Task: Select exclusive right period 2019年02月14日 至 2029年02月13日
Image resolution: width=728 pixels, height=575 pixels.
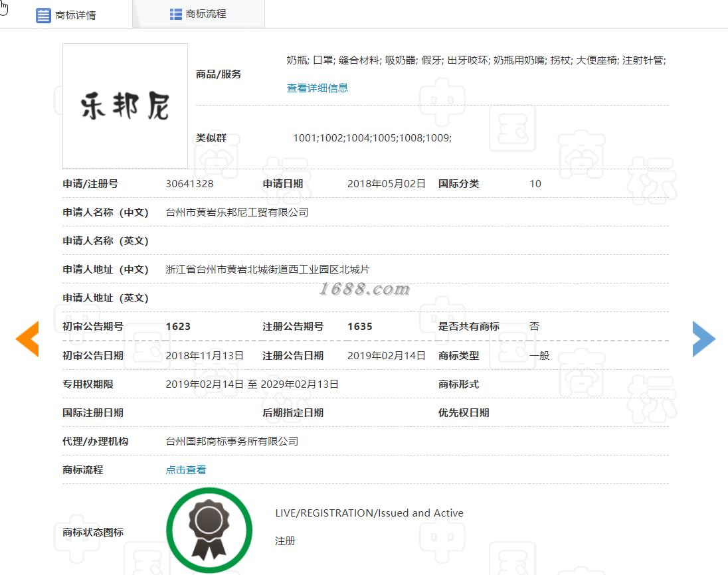Action: click(252, 384)
